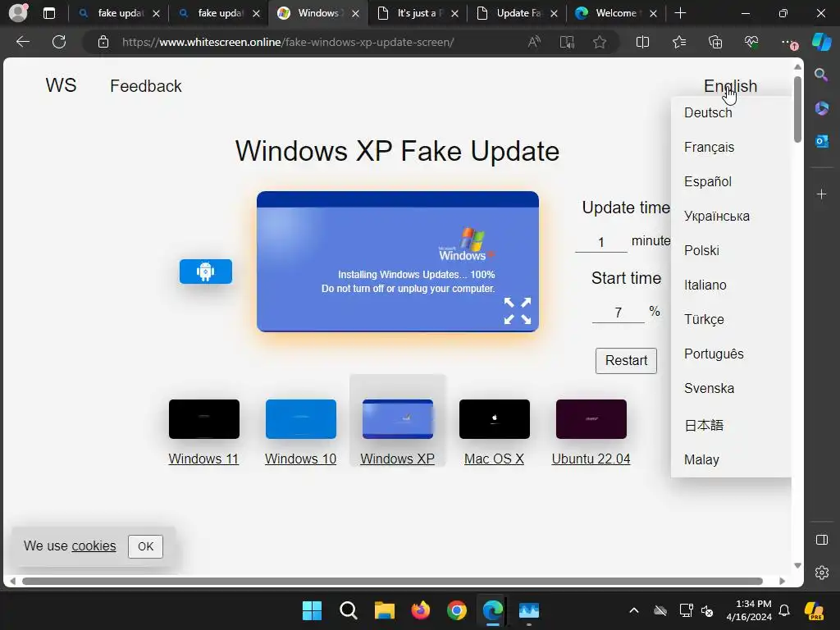Open the Collections icon
840x630 pixels.
point(715,42)
